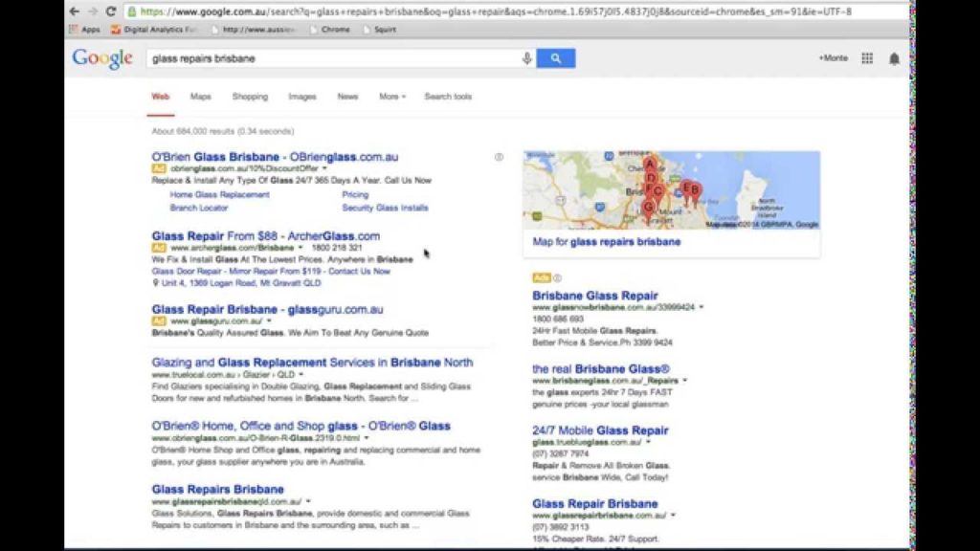Open Map for glass repairs brisbane link
The image size is (980, 551).
tap(606, 242)
